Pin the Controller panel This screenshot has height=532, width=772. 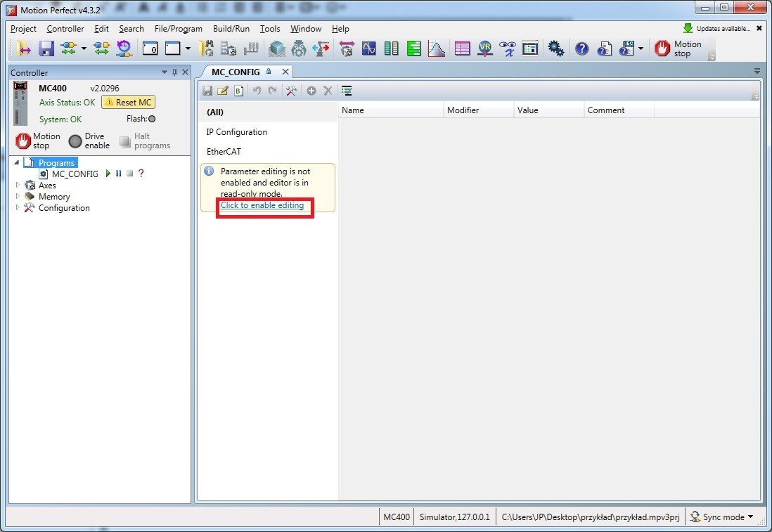(x=175, y=72)
